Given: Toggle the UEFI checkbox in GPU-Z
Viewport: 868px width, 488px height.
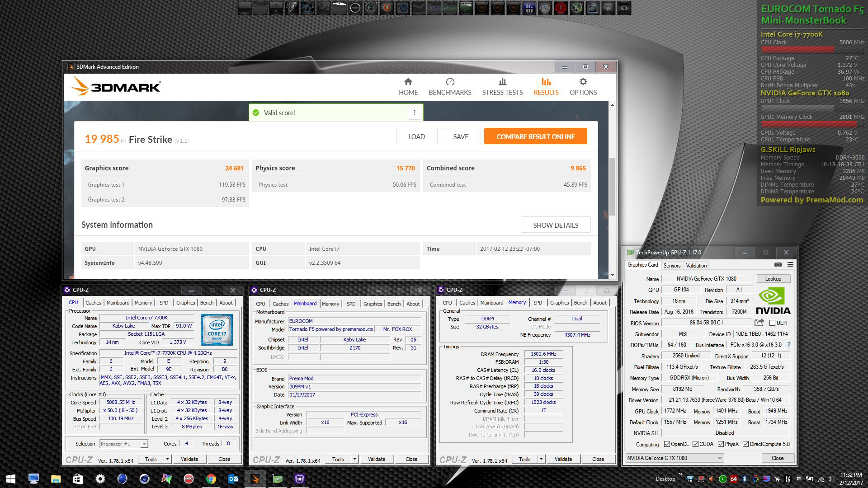Looking at the screenshot, I should tap(772, 323).
